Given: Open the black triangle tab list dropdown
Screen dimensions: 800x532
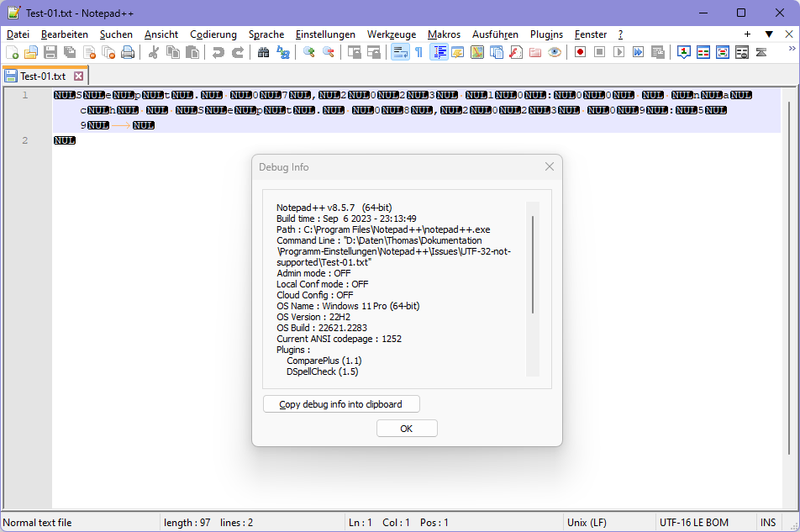Looking at the screenshot, I should 769,34.
